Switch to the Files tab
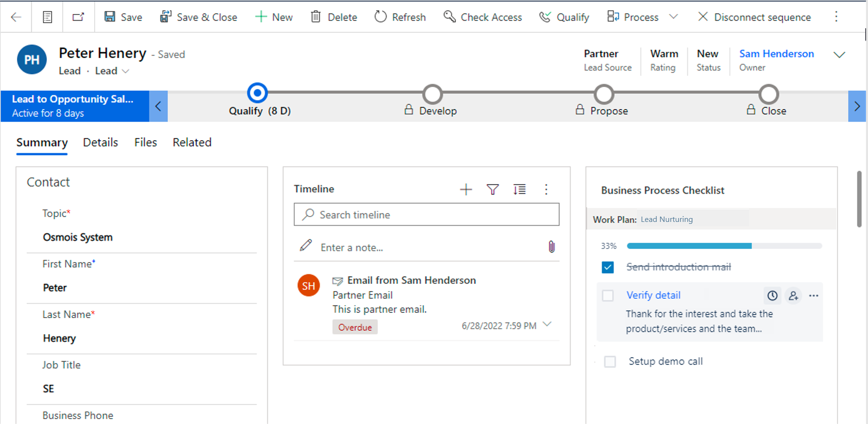This screenshot has width=868, height=424. pos(145,143)
